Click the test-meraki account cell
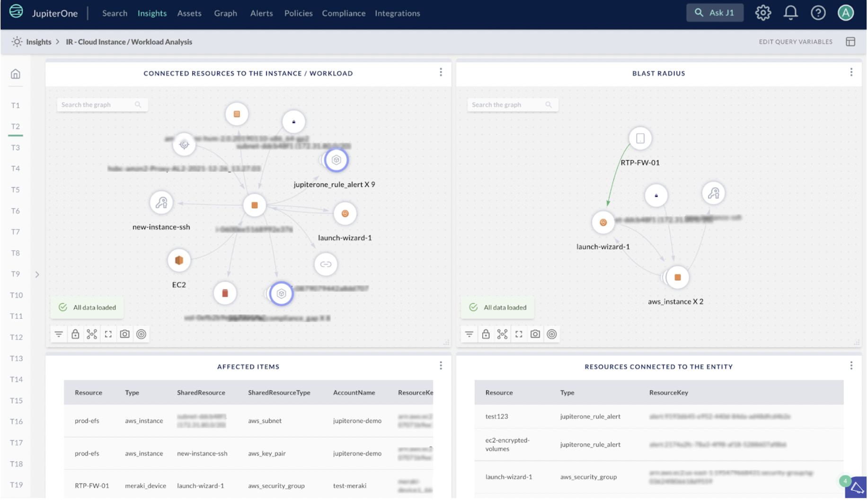 tap(350, 486)
